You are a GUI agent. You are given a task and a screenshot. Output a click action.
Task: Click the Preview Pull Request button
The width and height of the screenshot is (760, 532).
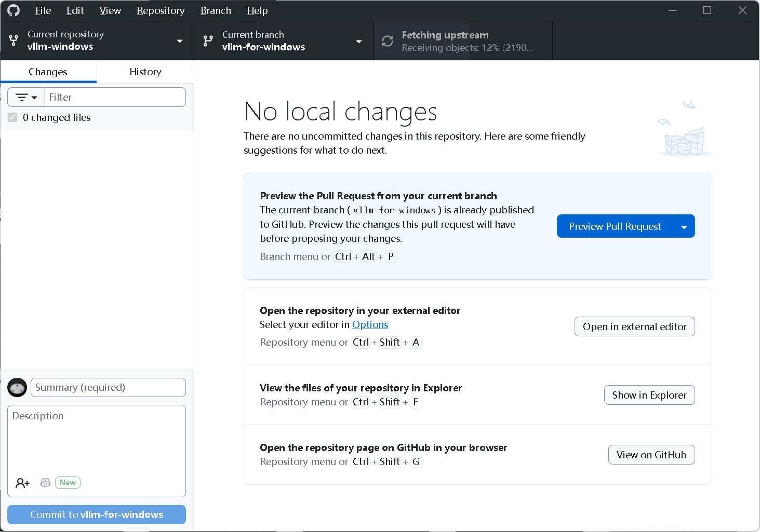tap(615, 226)
